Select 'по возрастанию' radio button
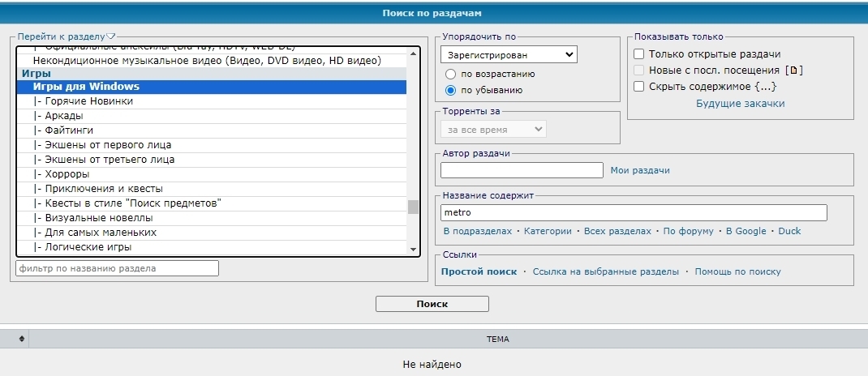 click(450, 74)
